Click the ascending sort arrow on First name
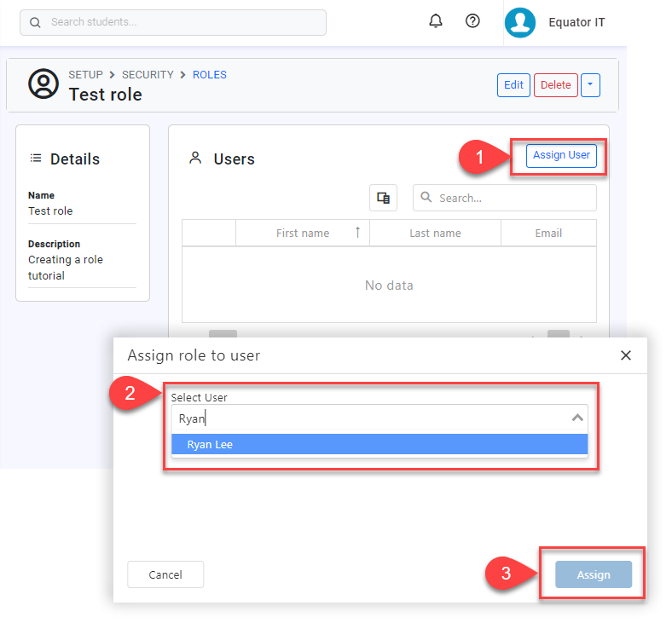 (x=357, y=233)
